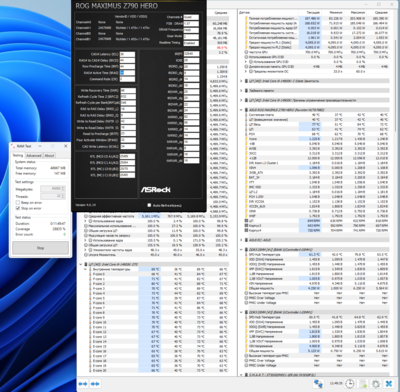Uncheck Stop on error in RAM Test

click(x=18, y=208)
